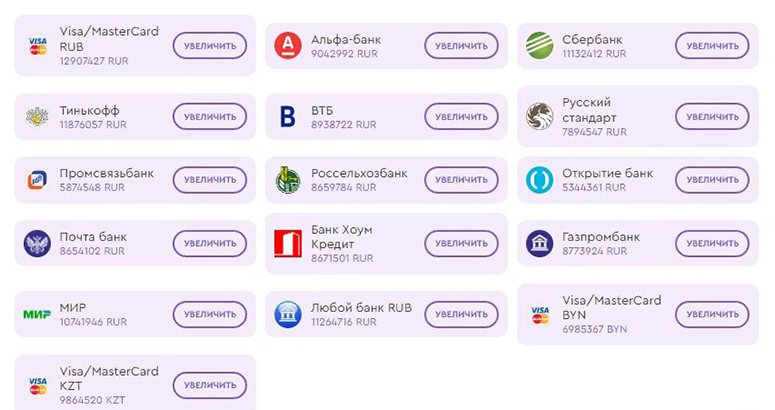Click the Rosselkhozbank logo icon

288,180
